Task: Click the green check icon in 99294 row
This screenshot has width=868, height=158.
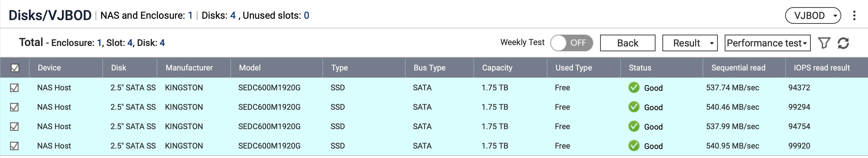Action: click(634, 107)
